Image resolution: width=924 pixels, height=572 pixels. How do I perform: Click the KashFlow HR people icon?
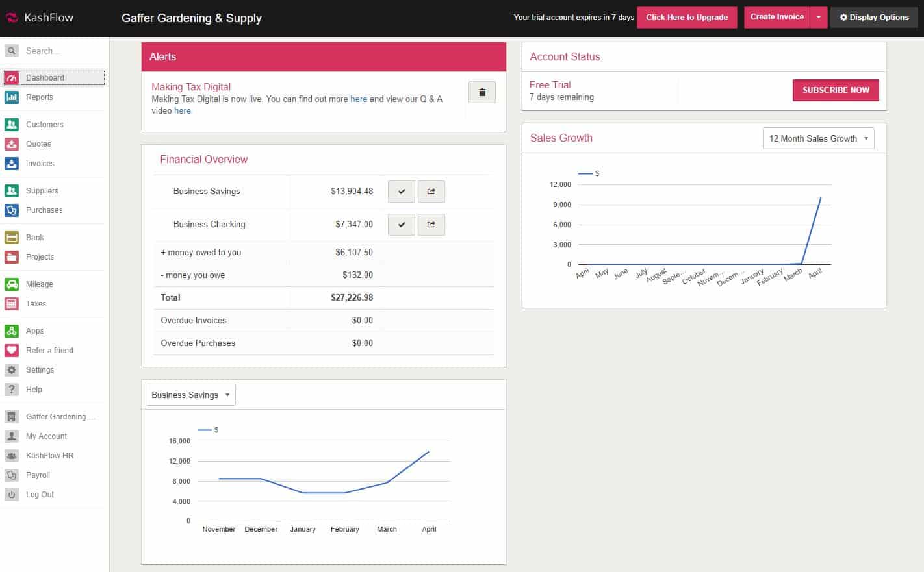click(x=12, y=456)
